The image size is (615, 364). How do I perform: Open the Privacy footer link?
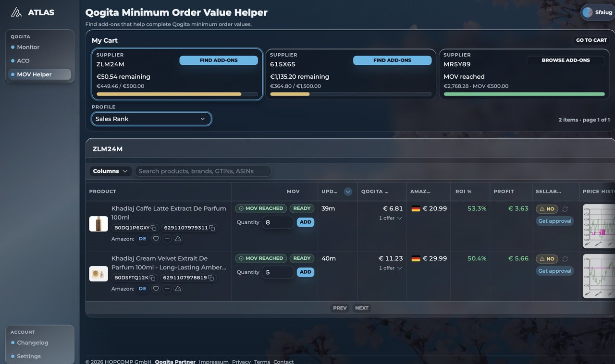tap(241, 362)
